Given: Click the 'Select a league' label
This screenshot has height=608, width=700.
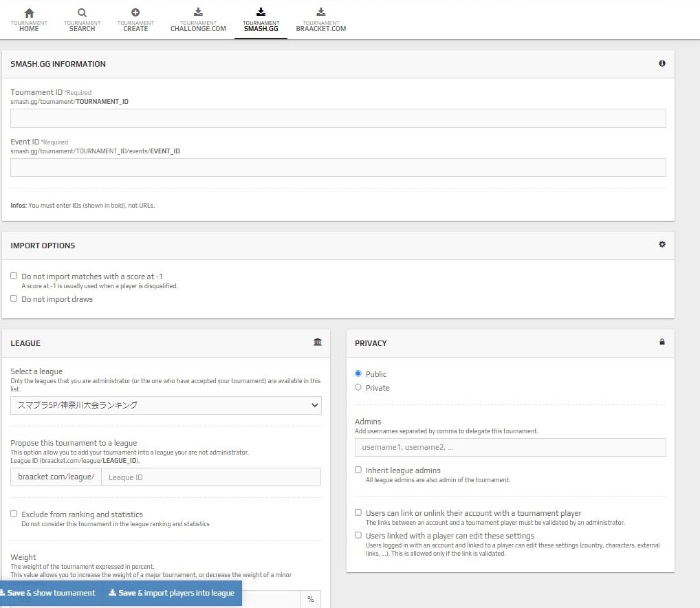Looking at the screenshot, I should [36, 371].
